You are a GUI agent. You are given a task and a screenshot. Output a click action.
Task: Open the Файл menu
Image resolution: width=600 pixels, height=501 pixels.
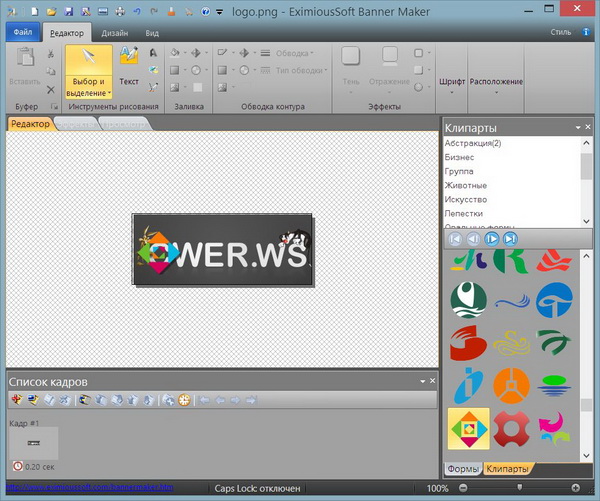click(x=23, y=33)
